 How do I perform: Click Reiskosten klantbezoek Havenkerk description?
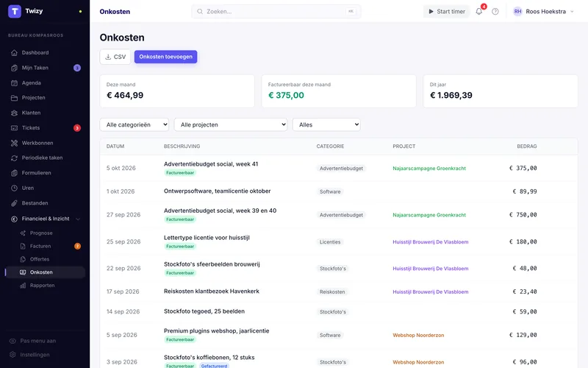click(212, 291)
